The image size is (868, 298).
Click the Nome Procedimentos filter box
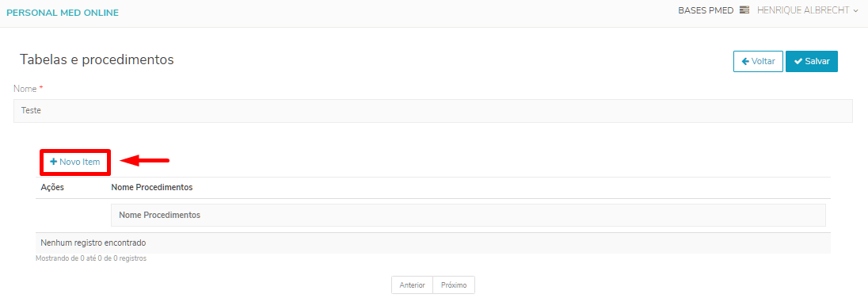pyautogui.click(x=468, y=215)
